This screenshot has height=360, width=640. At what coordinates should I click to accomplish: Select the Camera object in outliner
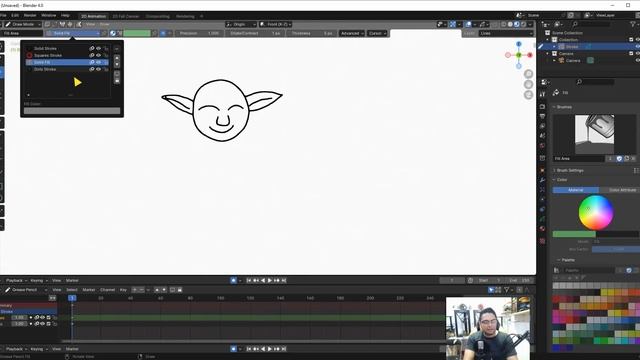[x=573, y=60]
